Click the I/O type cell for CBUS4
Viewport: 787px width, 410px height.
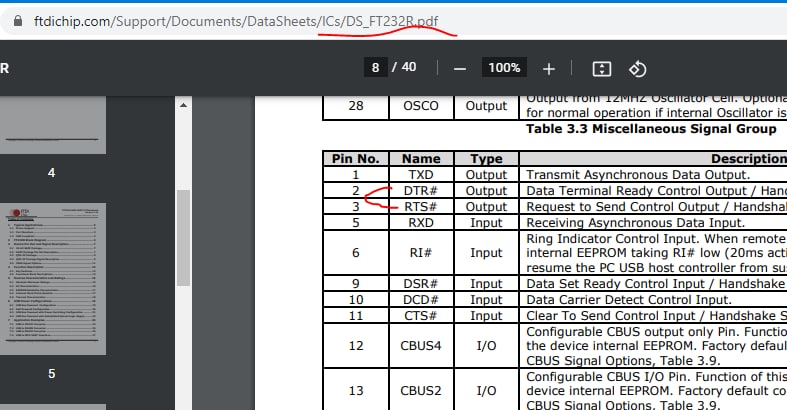(486, 346)
